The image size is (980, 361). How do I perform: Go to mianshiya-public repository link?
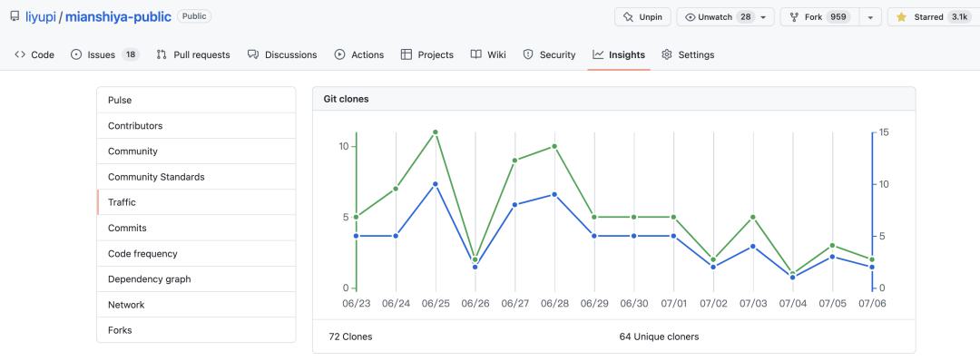(118, 17)
